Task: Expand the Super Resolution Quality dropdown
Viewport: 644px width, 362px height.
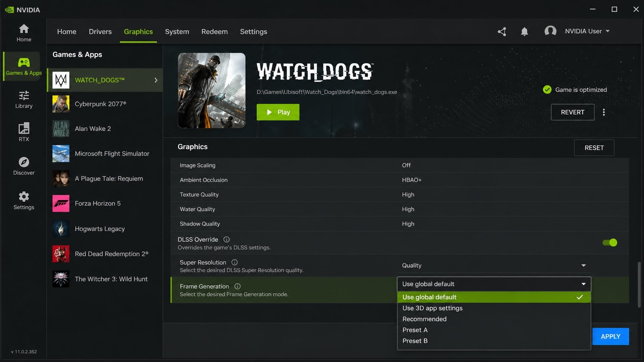Action: pyautogui.click(x=494, y=265)
